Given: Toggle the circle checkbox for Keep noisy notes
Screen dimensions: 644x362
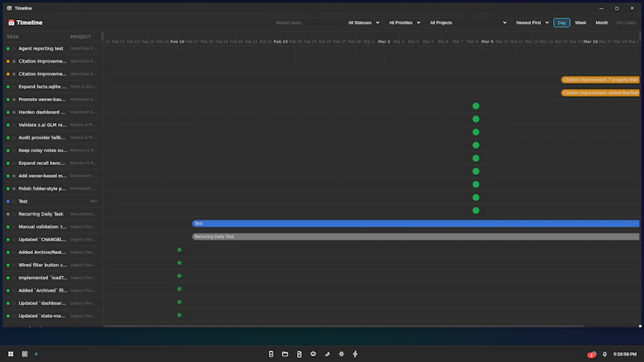Looking at the screenshot, I should [x=14, y=150].
